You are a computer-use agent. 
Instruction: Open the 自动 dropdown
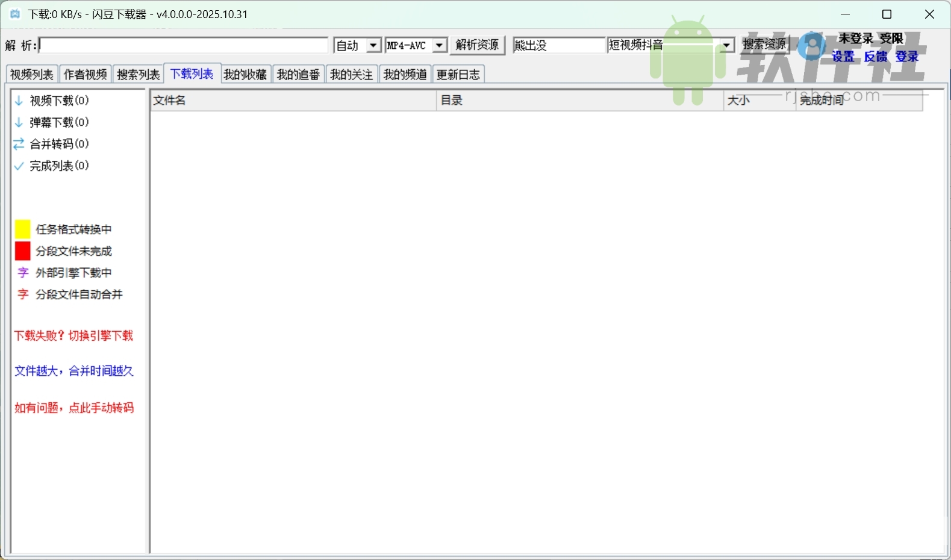click(x=374, y=45)
